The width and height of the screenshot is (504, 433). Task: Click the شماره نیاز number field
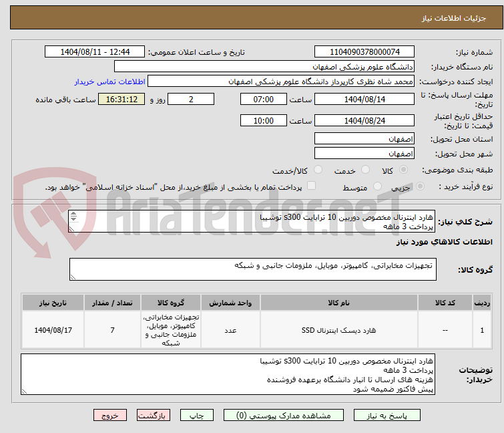point(364,52)
